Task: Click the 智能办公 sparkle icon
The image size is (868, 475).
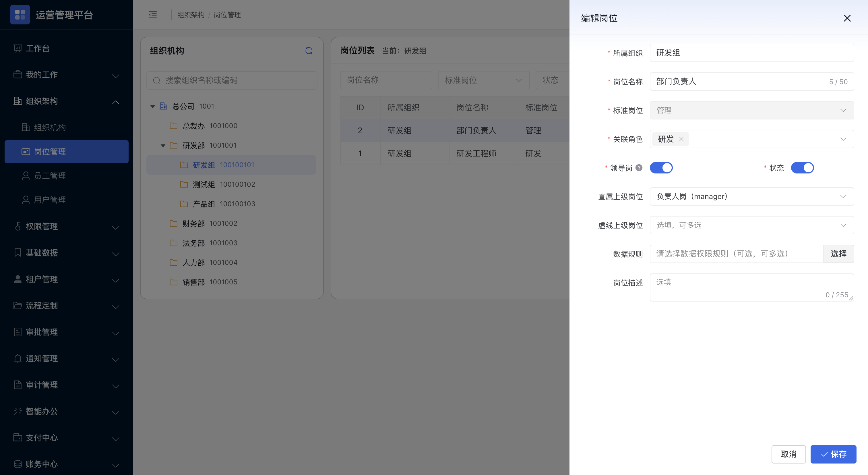Action: coord(18,411)
